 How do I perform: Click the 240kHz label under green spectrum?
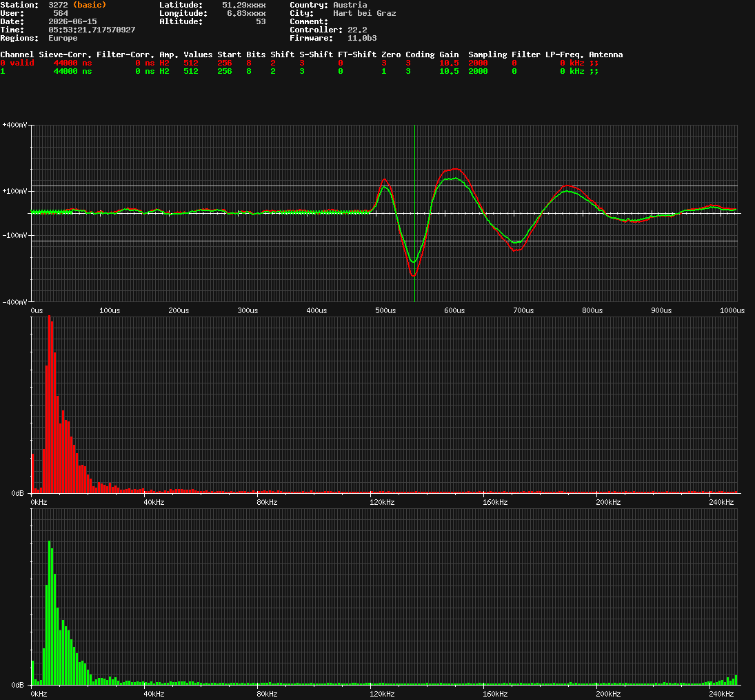[721, 694]
